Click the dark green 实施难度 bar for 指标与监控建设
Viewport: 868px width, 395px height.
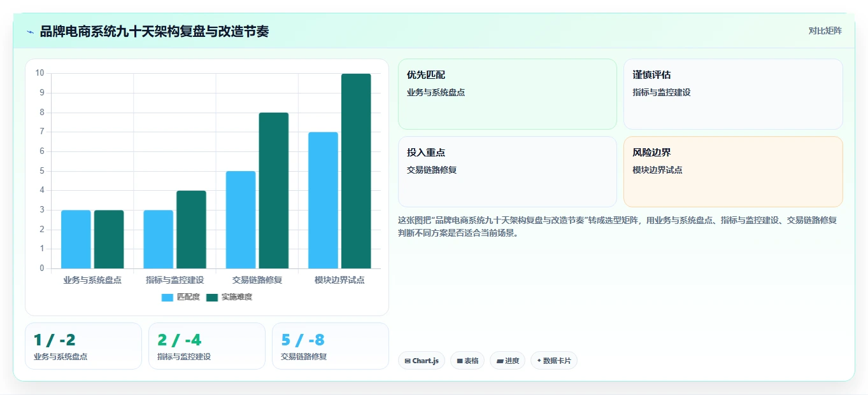point(191,230)
